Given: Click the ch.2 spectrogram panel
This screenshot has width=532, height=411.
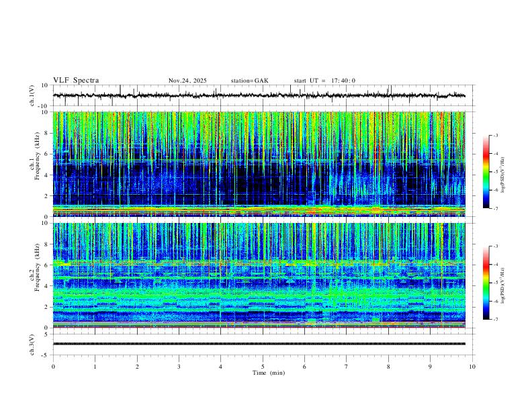Looking at the screenshot, I should click(259, 275).
